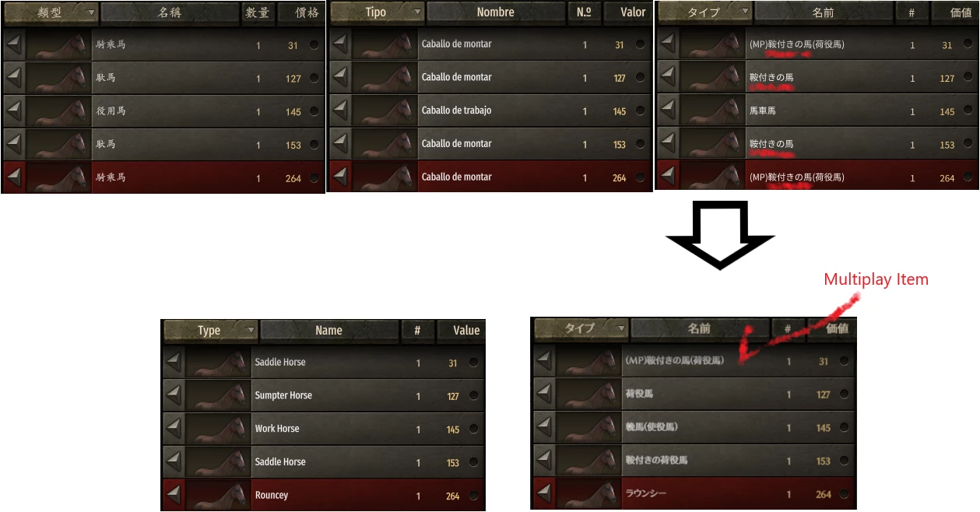This screenshot has width=980, height=512.
Task: Click transfer arrow beside 鞍付きの荷役馬 row
Action: [x=545, y=460]
